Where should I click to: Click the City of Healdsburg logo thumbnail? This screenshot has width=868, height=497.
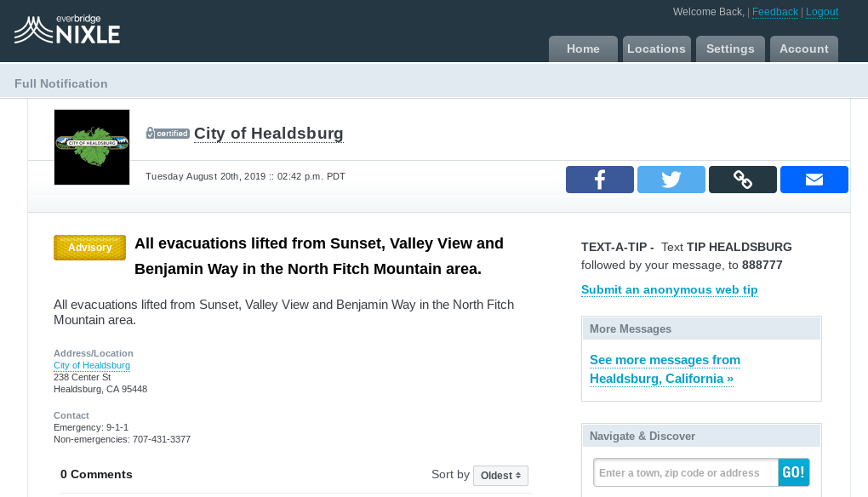pyautogui.click(x=92, y=147)
